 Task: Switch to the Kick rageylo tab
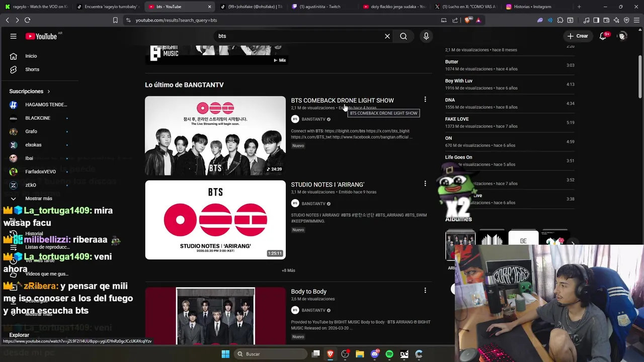pyautogui.click(x=36, y=7)
